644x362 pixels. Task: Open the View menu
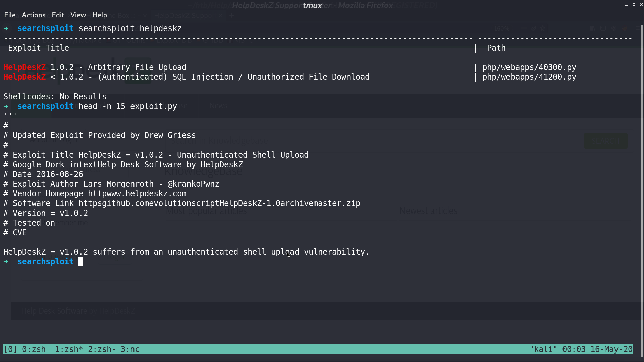tap(78, 15)
